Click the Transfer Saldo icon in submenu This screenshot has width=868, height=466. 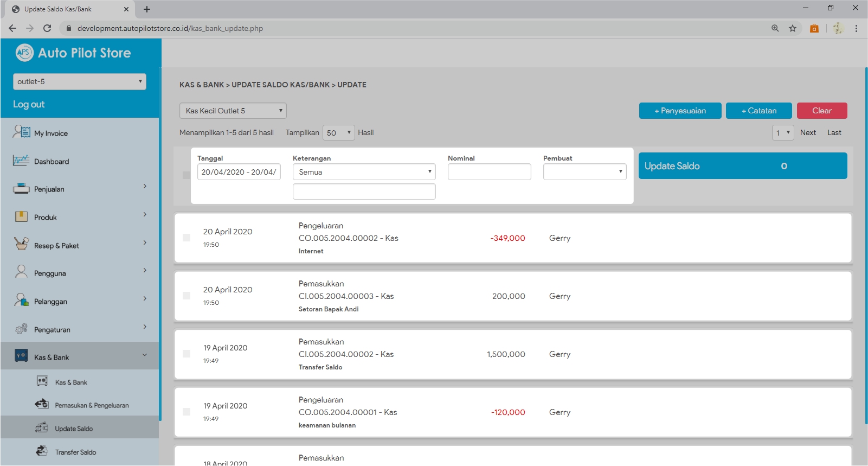[42, 451]
